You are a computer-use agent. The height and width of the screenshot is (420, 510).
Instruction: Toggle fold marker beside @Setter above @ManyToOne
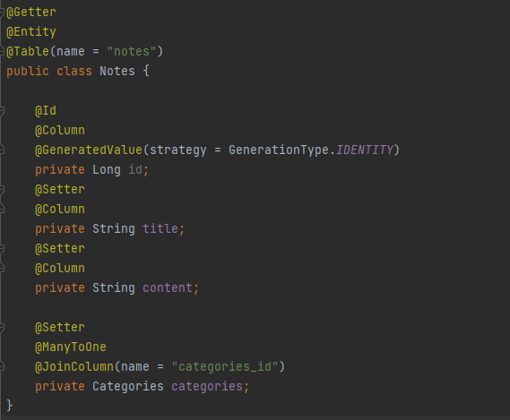click(2, 328)
